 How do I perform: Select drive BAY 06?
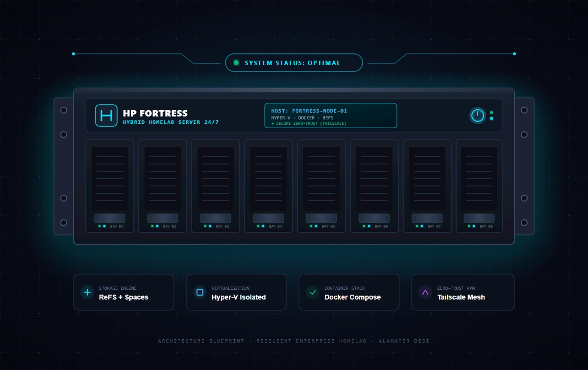374,186
